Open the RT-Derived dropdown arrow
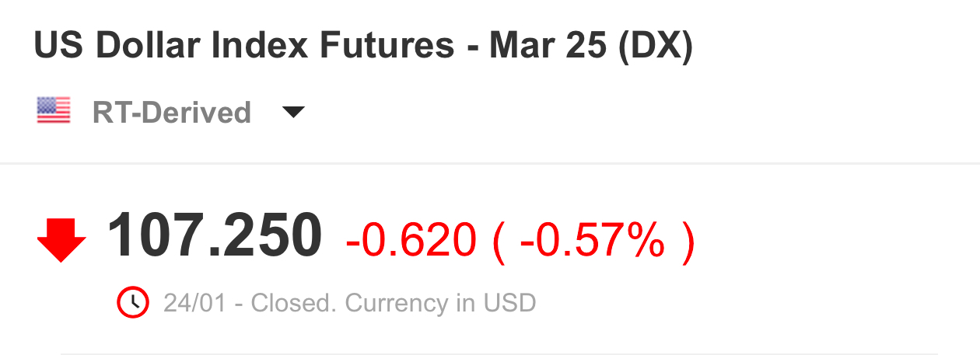This screenshot has width=980, height=355. click(292, 113)
